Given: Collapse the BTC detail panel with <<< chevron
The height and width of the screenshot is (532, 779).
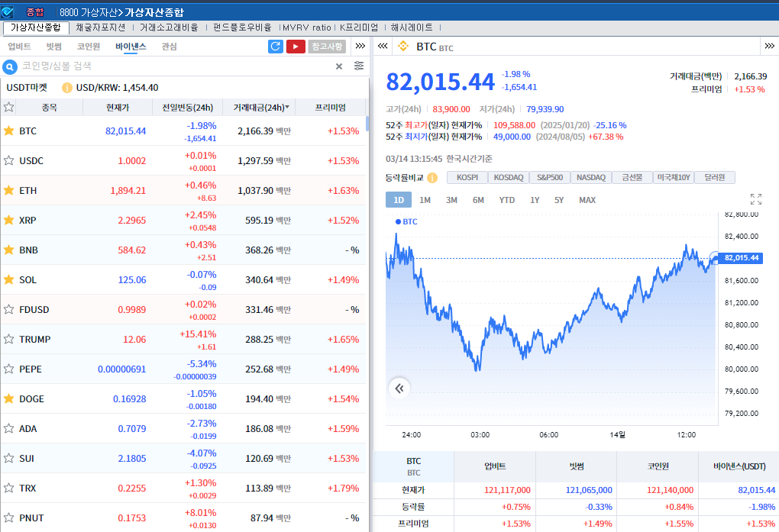Looking at the screenshot, I should (383, 47).
